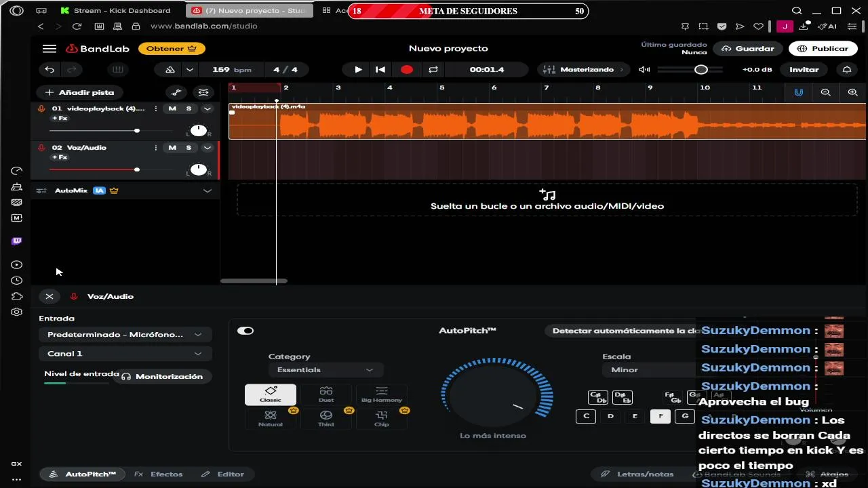Start recording with the red record button
Viewport: 868px width, 488px height.
tap(407, 69)
